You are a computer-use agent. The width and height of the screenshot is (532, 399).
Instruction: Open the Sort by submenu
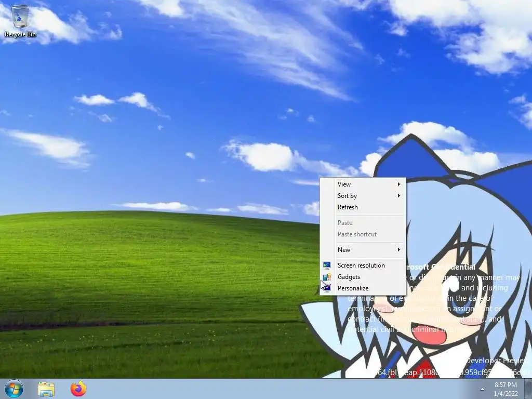(x=363, y=196)
